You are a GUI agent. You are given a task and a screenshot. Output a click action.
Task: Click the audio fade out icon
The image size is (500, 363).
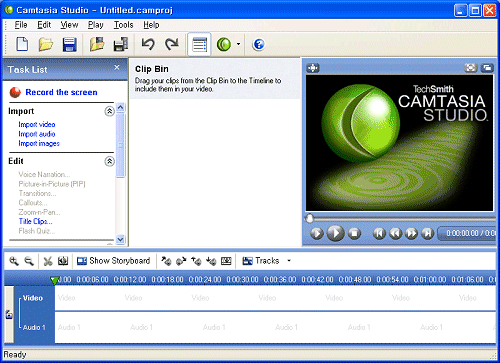pyautogui.click(x=181, y=261)
